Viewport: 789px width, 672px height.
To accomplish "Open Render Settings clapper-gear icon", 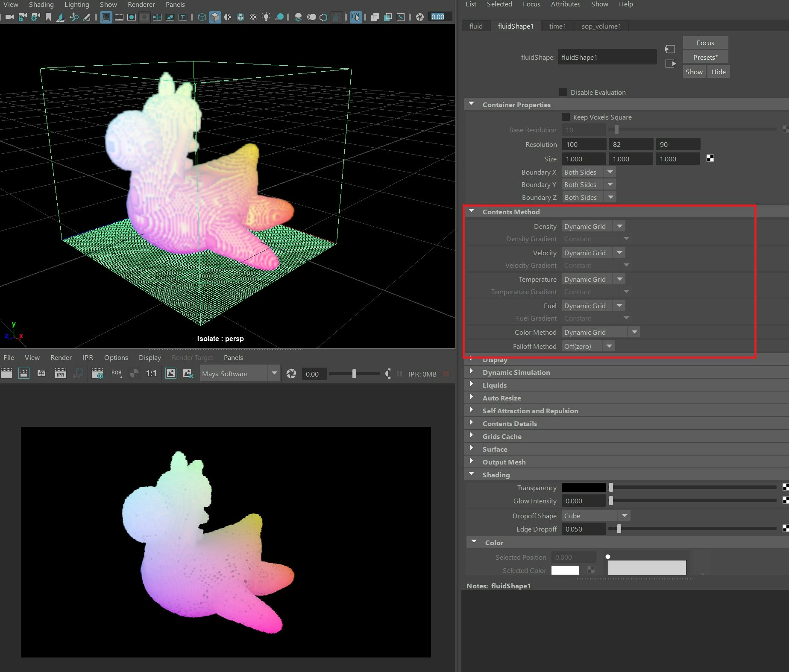I will pos(97,374).
